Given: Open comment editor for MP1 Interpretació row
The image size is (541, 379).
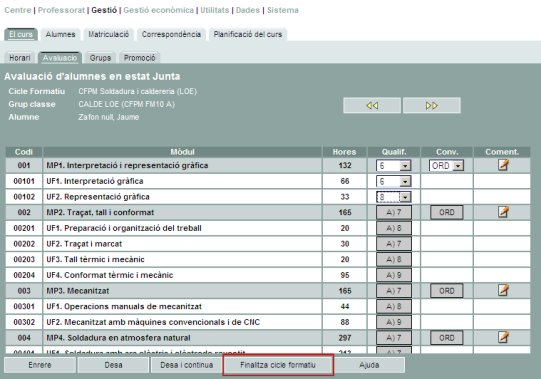Looking at the screenshot, I should [x=503, y=165].
